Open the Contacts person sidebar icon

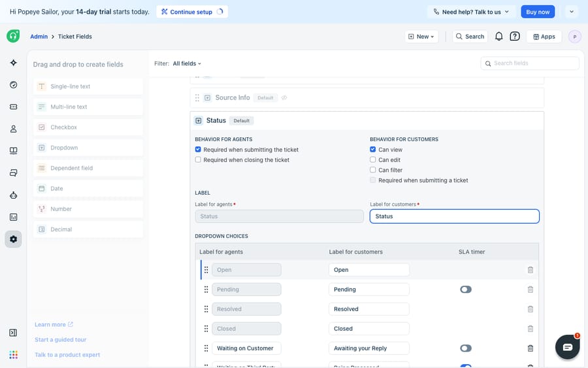click(x=14, y=129)
